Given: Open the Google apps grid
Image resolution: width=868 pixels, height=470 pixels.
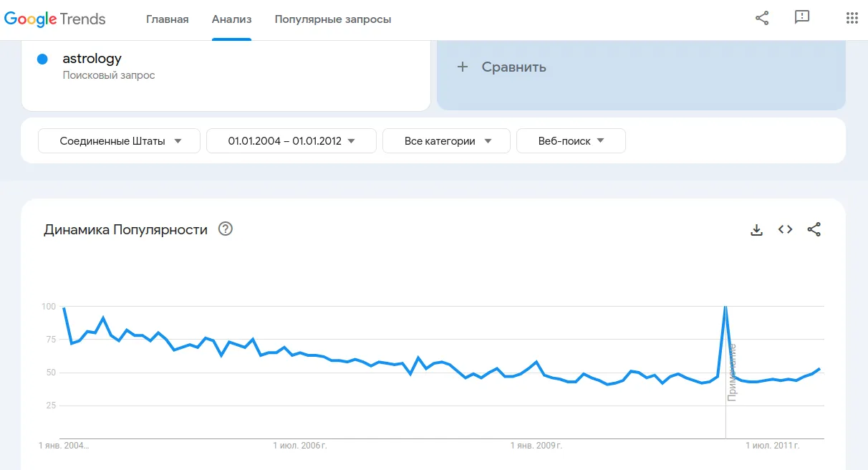Looking at the screenshot, I should [852, 19].
